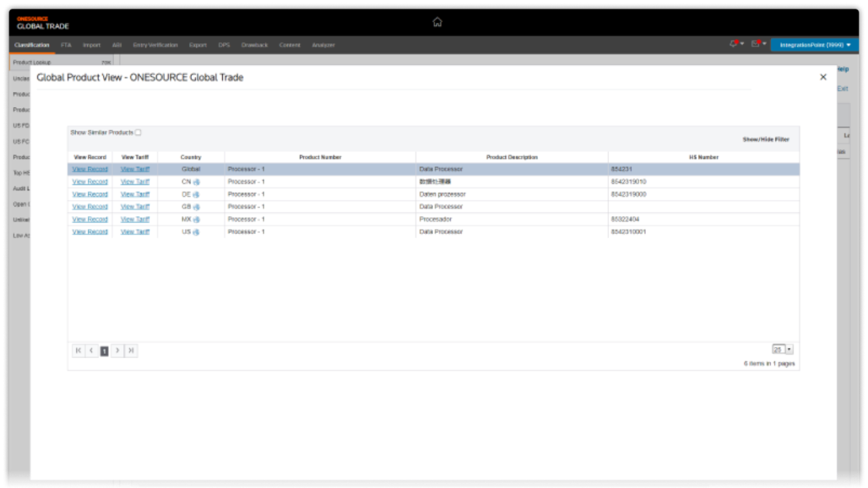Click the globe icon beside MX
868x488 pixels.
tap(197, 220)
